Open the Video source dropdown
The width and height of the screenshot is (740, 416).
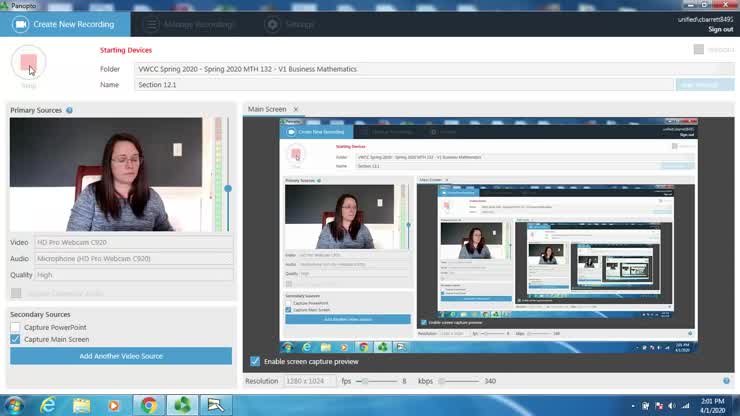(x=133, y=242)
